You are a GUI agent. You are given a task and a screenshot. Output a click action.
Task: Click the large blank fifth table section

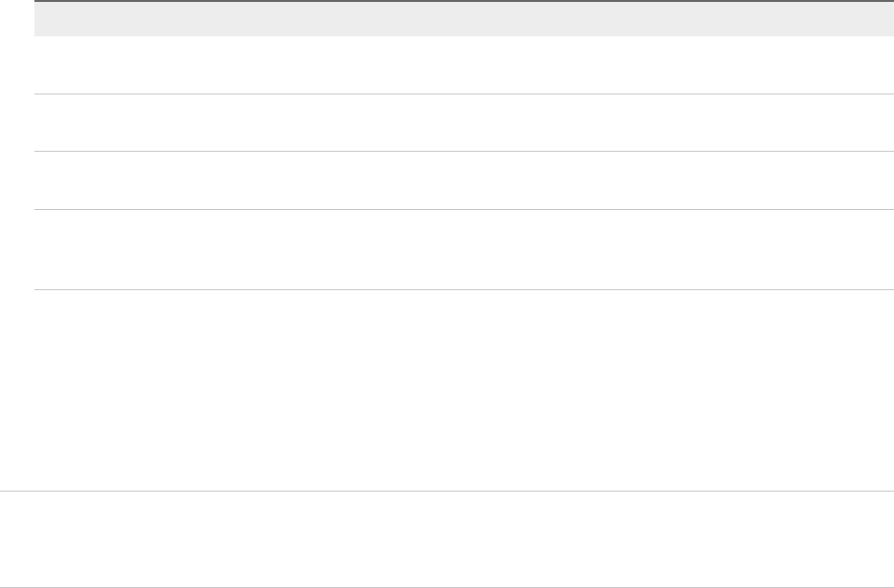(x=464, y=389)
